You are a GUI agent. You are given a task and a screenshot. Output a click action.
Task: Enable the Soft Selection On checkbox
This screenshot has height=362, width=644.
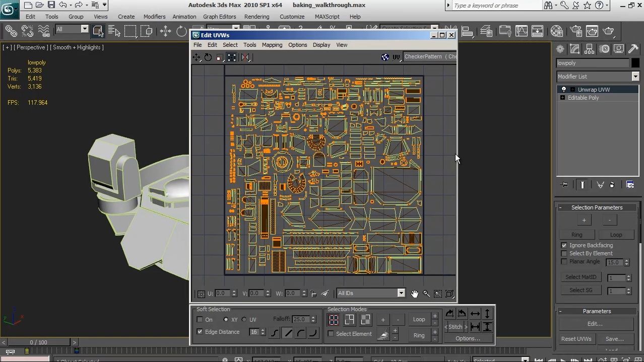click(200, 320)
